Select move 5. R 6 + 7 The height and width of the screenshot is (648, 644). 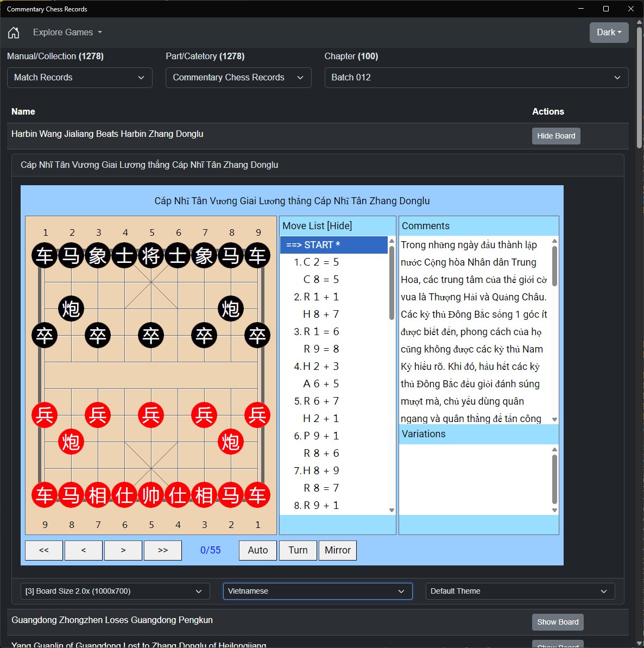pos(334,401)
